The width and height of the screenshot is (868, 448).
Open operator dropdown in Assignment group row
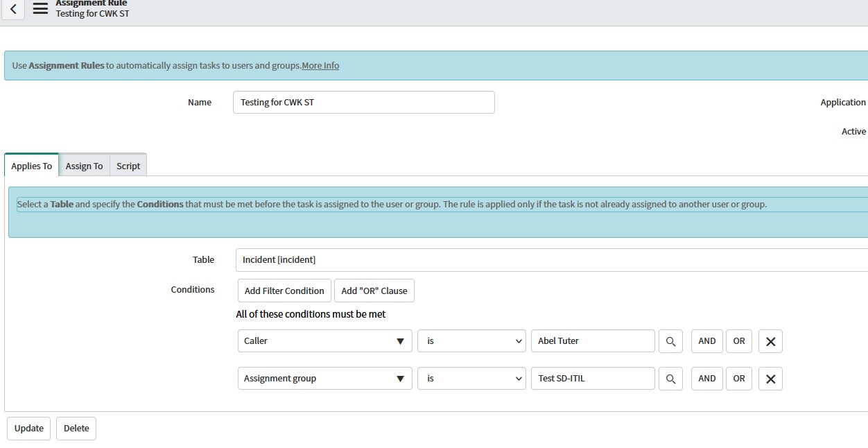click(x=471, y=379)
